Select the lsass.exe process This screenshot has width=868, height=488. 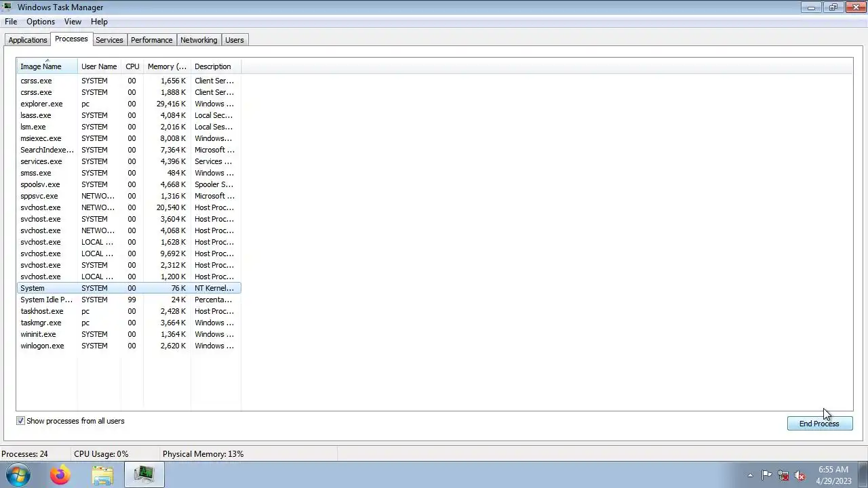point(129,115)
